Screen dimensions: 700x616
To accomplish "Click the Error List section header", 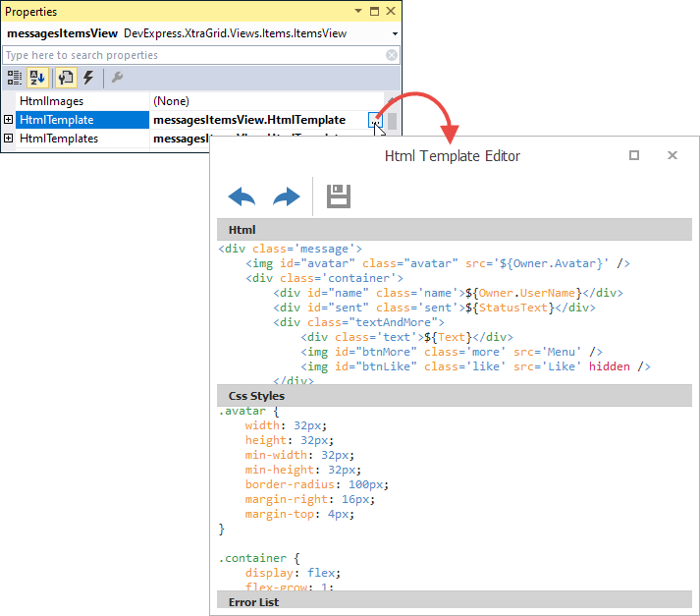I will point(455,599).
